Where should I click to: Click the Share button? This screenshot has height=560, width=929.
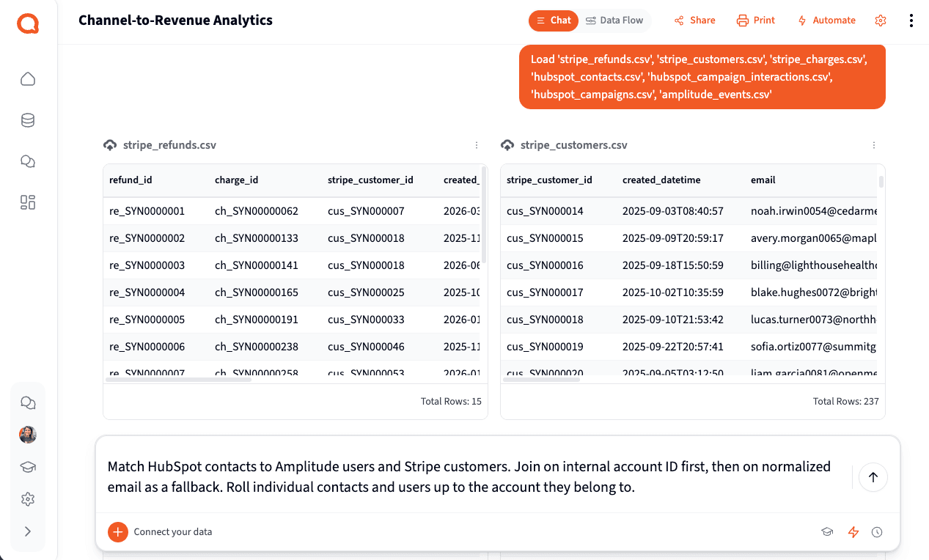point(695,21)
